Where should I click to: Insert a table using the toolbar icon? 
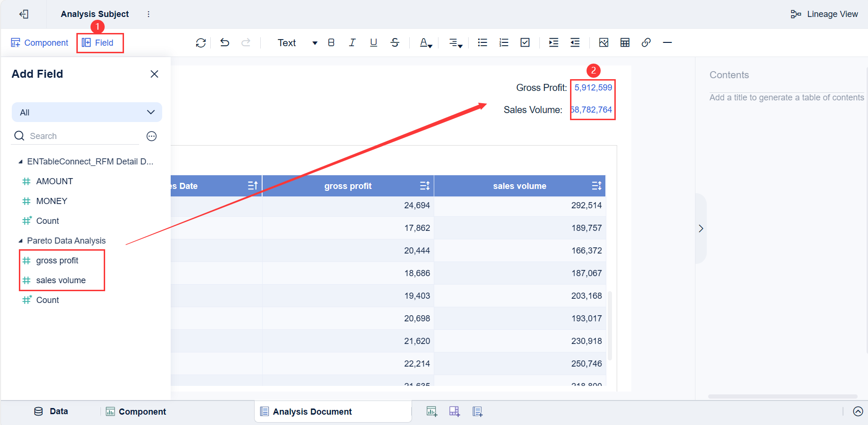click(x=625, y=42)
